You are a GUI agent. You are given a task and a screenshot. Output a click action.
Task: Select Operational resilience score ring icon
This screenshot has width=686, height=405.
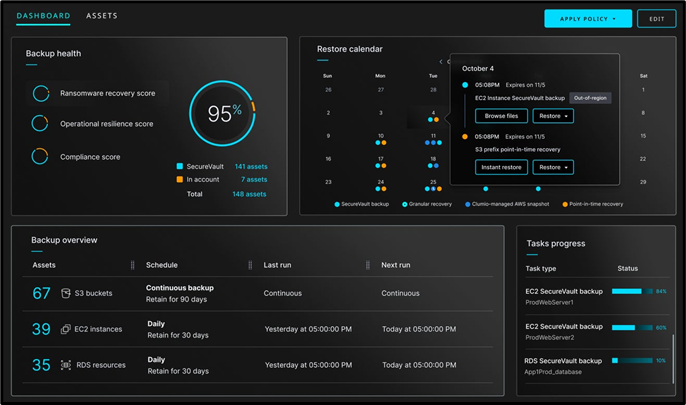[40, 123]
